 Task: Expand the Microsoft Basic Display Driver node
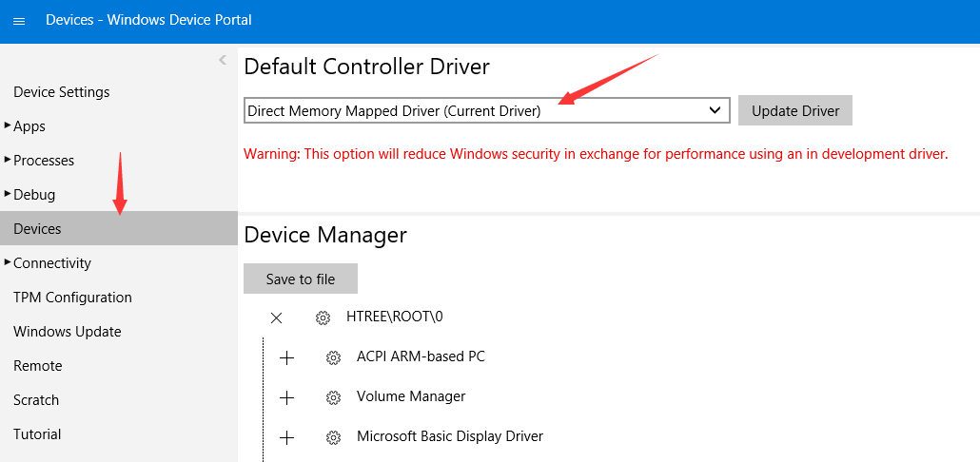pos(286,437)
